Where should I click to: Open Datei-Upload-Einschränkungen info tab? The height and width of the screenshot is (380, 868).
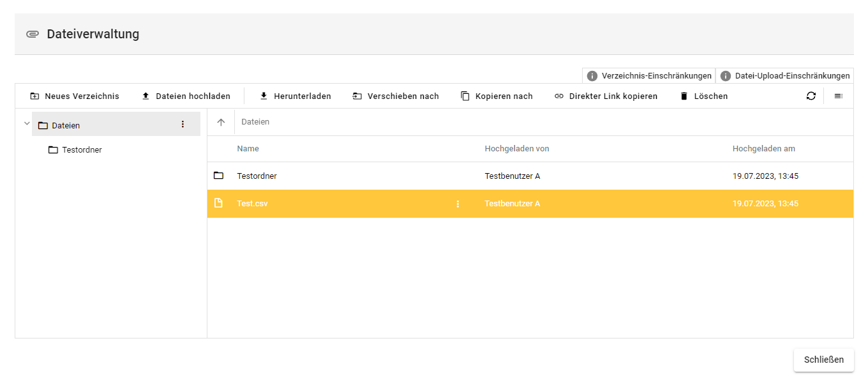coord(785,76)
